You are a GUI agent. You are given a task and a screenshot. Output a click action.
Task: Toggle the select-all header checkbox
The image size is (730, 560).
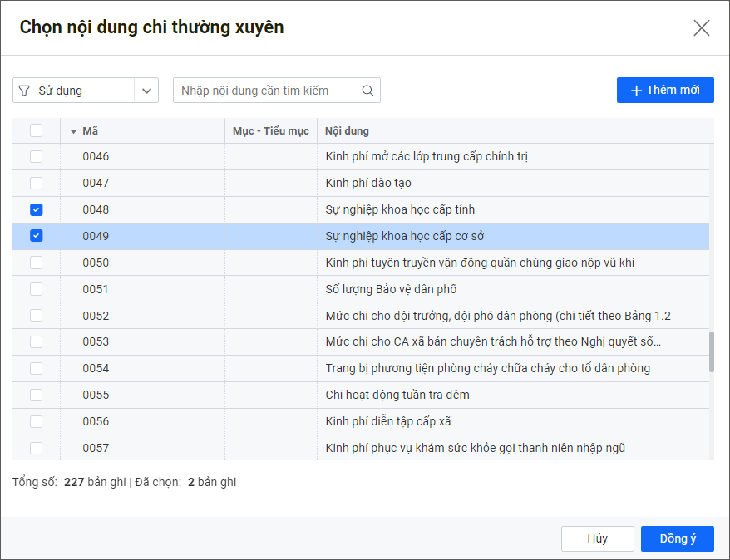click(36, 130)
